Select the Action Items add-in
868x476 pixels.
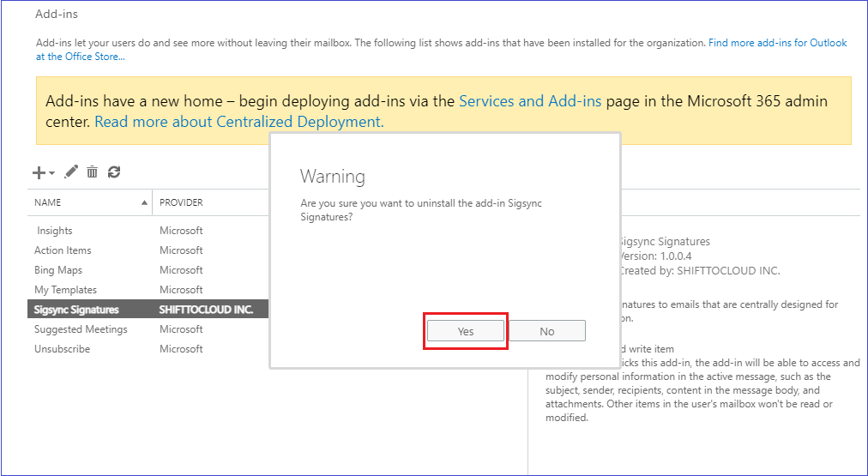[63, 250]
